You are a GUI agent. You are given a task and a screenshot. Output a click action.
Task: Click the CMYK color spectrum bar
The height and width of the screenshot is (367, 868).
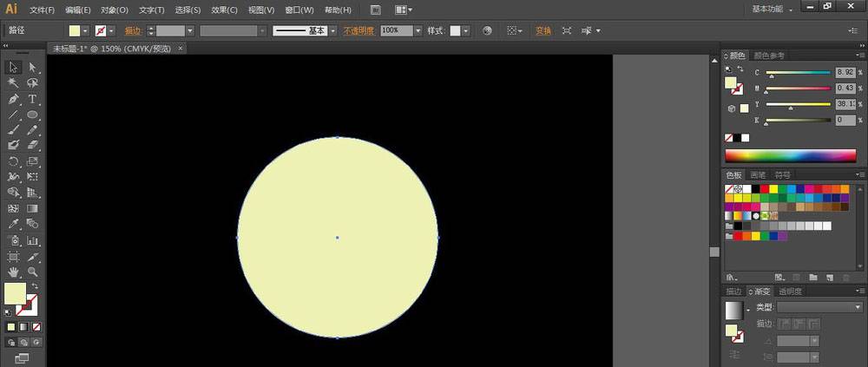[790, 156]
